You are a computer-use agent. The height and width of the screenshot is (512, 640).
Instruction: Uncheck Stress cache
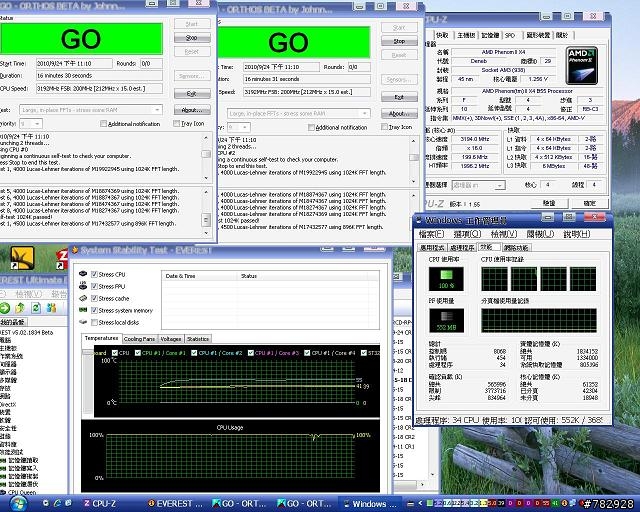(x=94, y=298)
